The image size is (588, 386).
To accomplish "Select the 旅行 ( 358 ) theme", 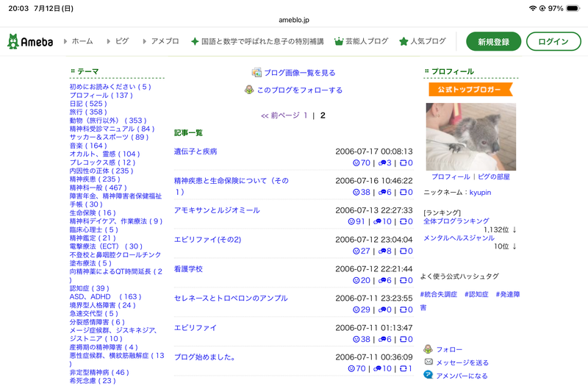I will [88, 112].
